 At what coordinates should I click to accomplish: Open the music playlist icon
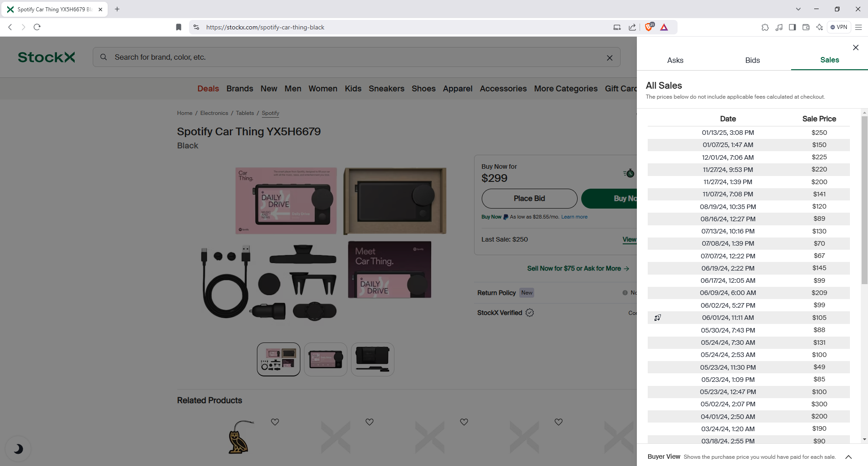[778, 27]
